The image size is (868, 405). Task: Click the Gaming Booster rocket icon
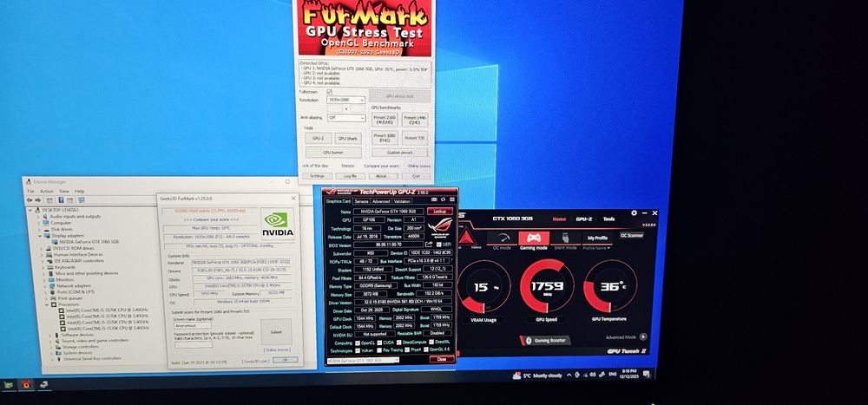pyautogui.click(x=529, y=341)
